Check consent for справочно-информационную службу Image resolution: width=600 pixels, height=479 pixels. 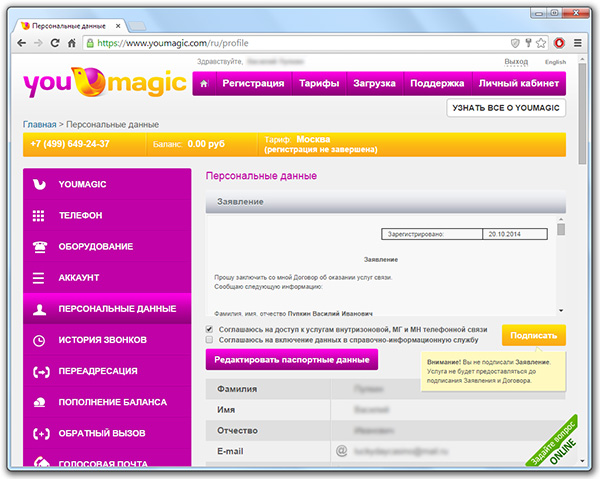click(x=209, y=340)
